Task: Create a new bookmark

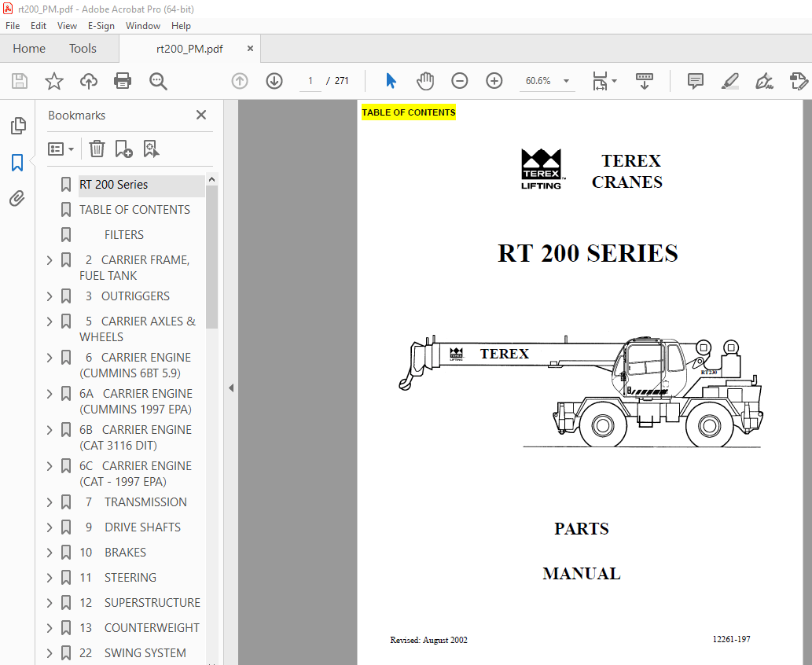Action: 123,149
